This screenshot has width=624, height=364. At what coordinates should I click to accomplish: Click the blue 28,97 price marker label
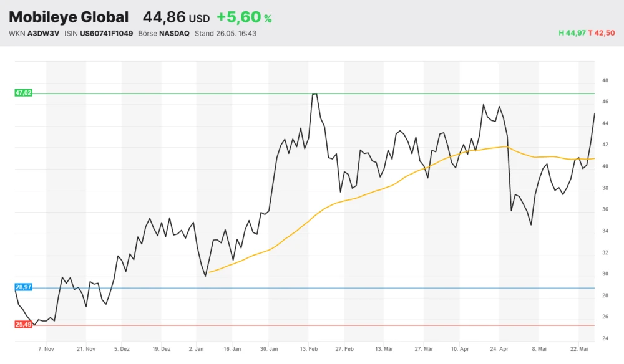[23, 287]
